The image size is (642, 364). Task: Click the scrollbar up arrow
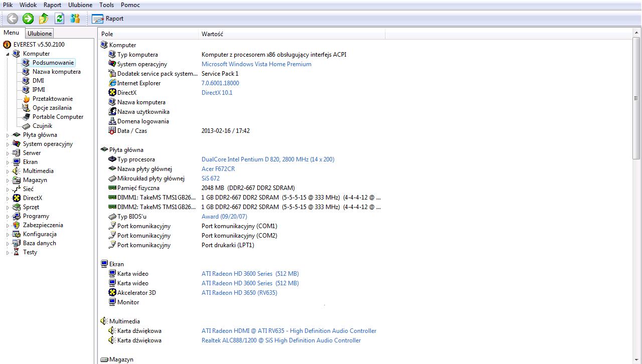click(637, 33)
